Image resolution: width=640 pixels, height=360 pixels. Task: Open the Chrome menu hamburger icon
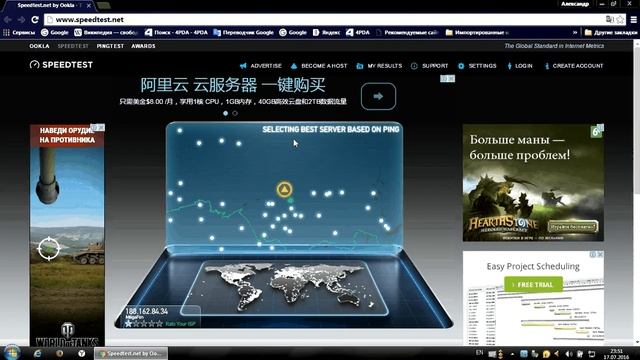click(633, 19)
